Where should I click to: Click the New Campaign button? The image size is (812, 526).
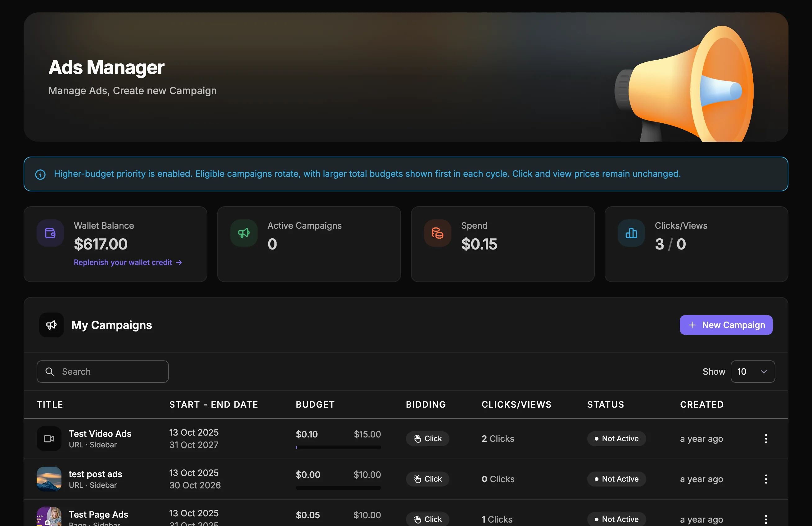726,325
